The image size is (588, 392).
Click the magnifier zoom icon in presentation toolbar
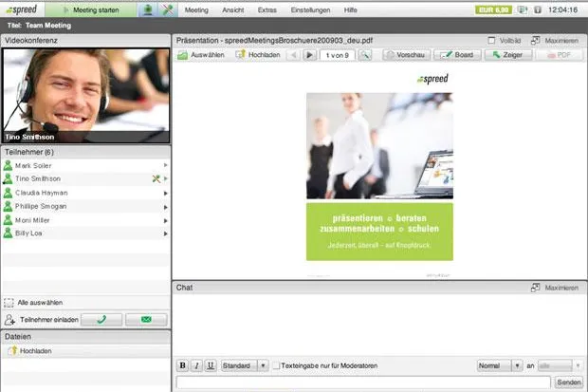pyautogui.click(x=365, y=55)
